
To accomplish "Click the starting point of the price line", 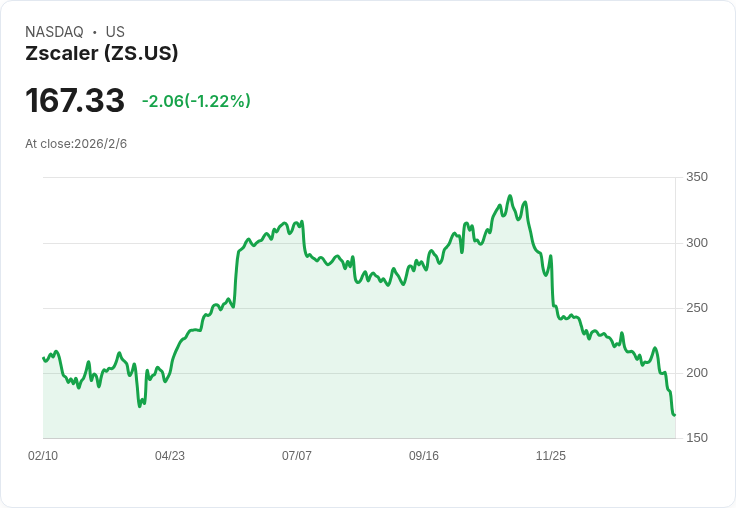I will (x=43, y=357).
